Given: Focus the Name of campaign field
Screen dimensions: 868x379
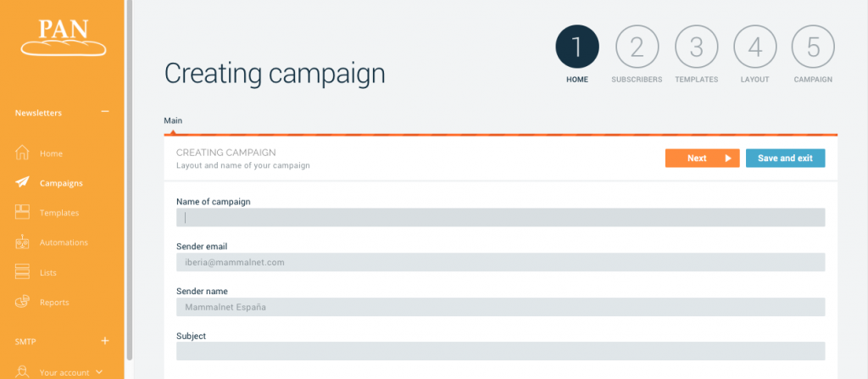Looking at the screenshot, I should click(500, 218).
